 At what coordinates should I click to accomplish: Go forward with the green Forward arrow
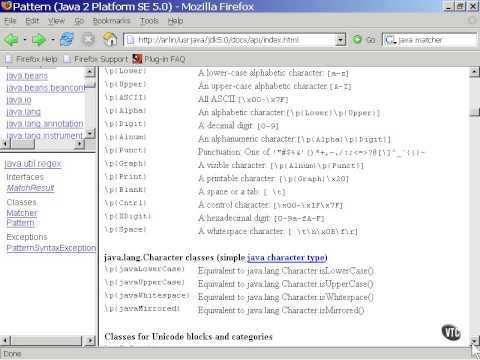[x=39, y=40]
